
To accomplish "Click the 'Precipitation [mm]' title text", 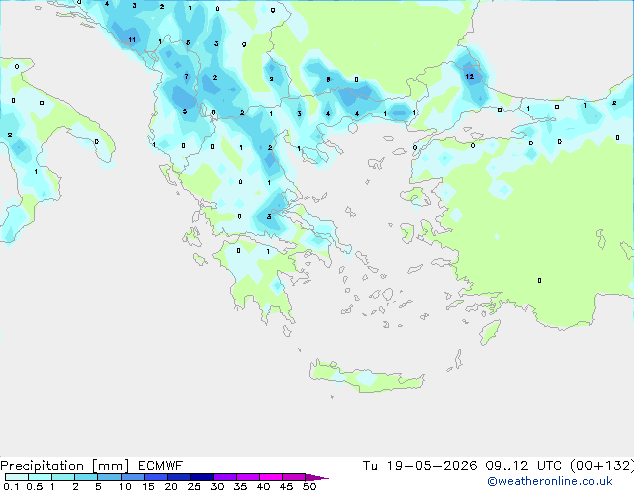I will tap(65, 466).
